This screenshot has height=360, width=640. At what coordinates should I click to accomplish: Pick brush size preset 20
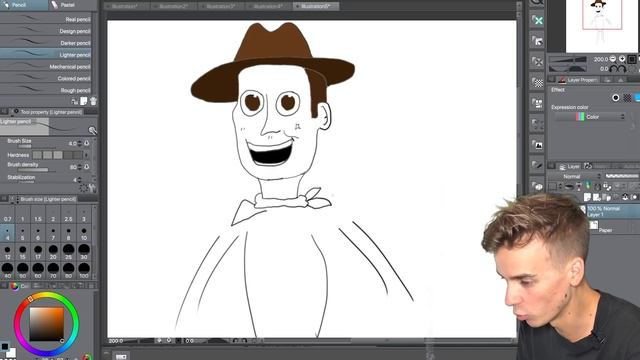pyautogui.click(x=53, y=252)
